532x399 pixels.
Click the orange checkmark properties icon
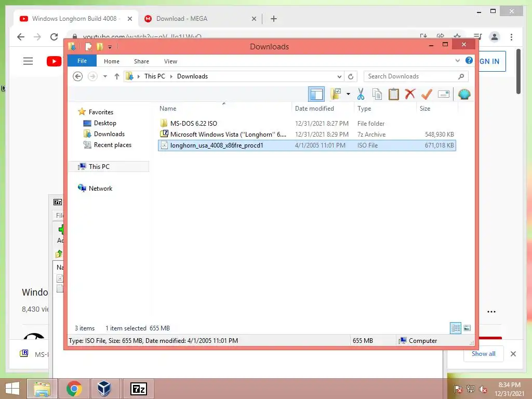[427, 94]
